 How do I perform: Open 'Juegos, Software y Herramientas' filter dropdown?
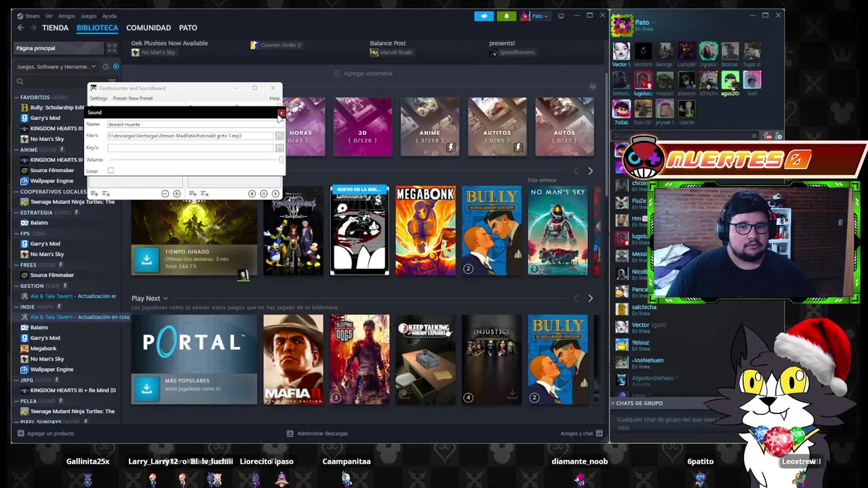point(56,66)
